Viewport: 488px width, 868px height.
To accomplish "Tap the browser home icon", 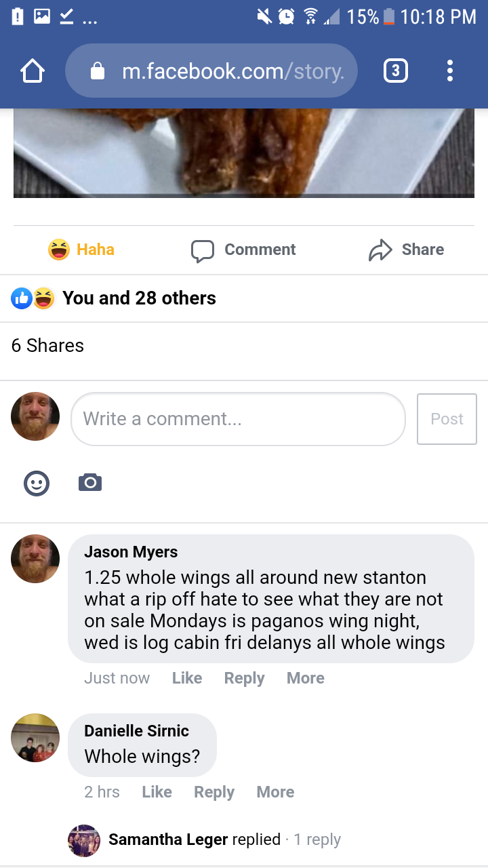I will 33,71.
